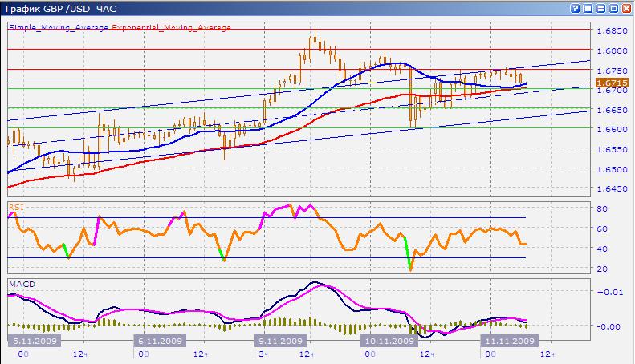Select the Exponential_Moving_Average legend label

tap(171, 27)
